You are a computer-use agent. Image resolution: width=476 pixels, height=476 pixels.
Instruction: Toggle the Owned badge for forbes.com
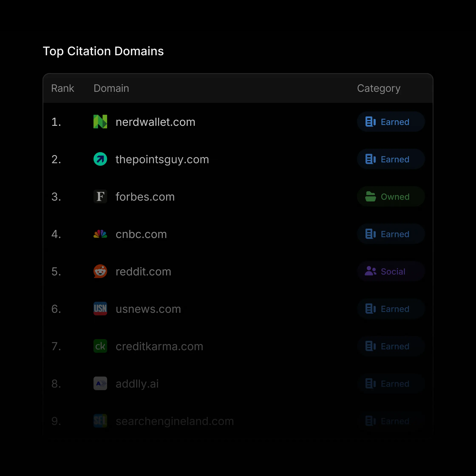coord(391,197)
